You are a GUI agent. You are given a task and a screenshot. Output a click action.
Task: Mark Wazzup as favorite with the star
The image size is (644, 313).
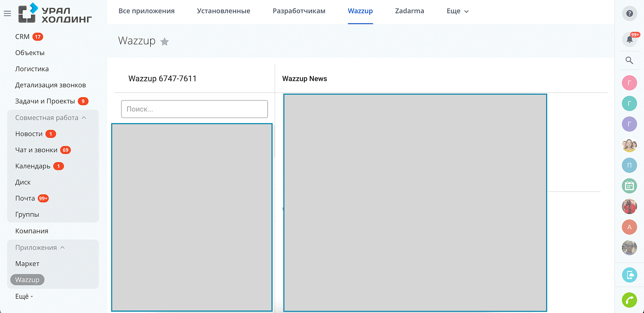click(164, 41)
